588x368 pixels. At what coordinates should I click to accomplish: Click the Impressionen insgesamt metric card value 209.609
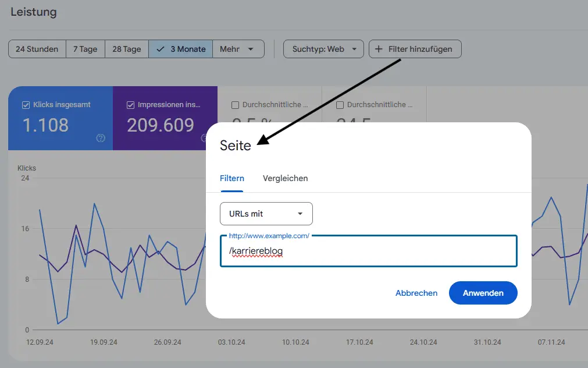pos(161,125)
